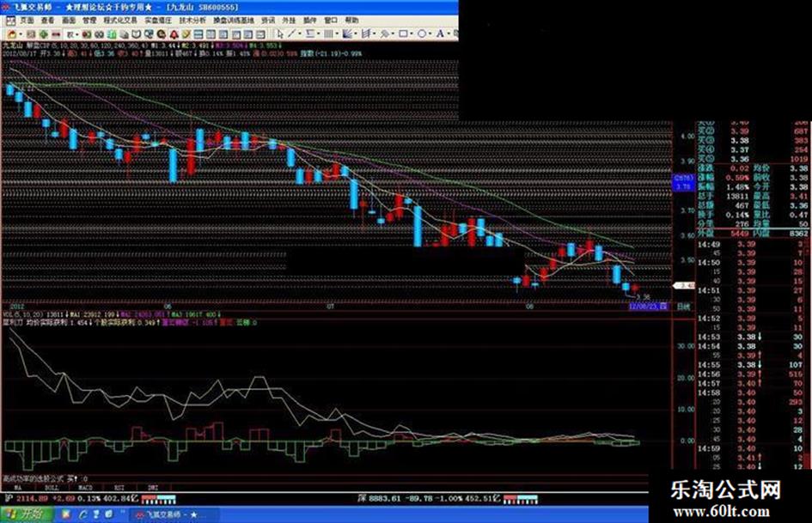Click the highlighted date label on the time axis

(648, 307)
